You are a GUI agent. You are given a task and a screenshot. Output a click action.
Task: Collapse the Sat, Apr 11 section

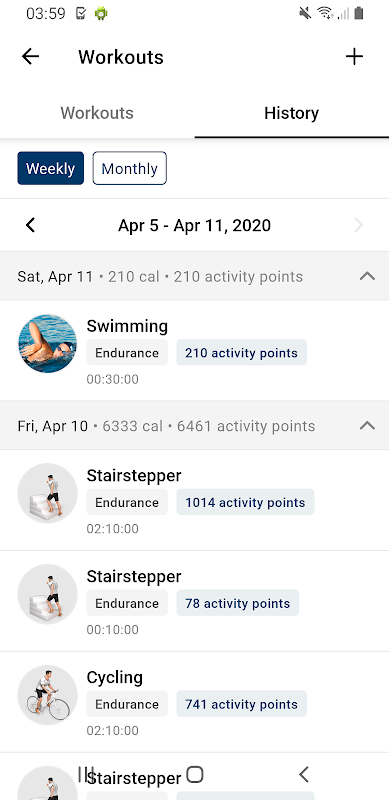(x=367, y=277)
